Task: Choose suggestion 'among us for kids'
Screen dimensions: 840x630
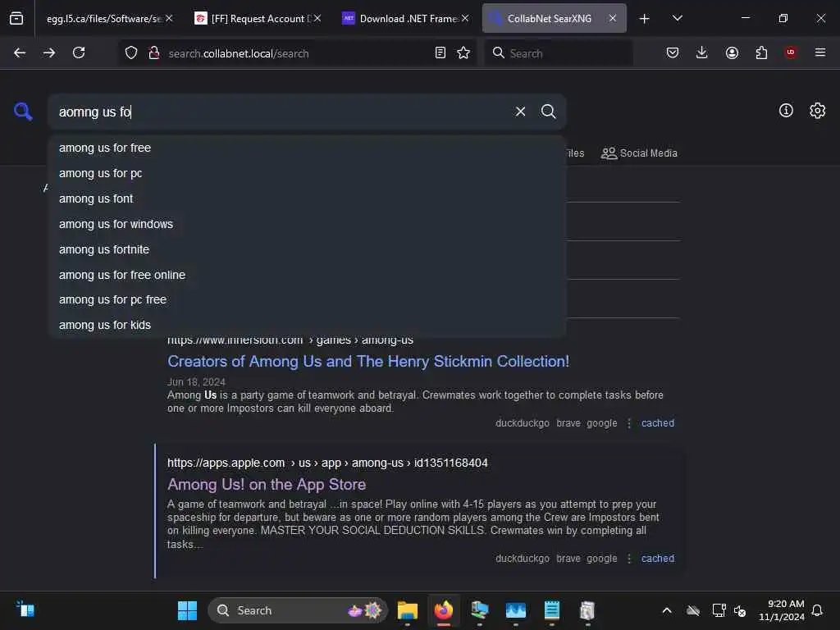Action: tap(307, 325)
